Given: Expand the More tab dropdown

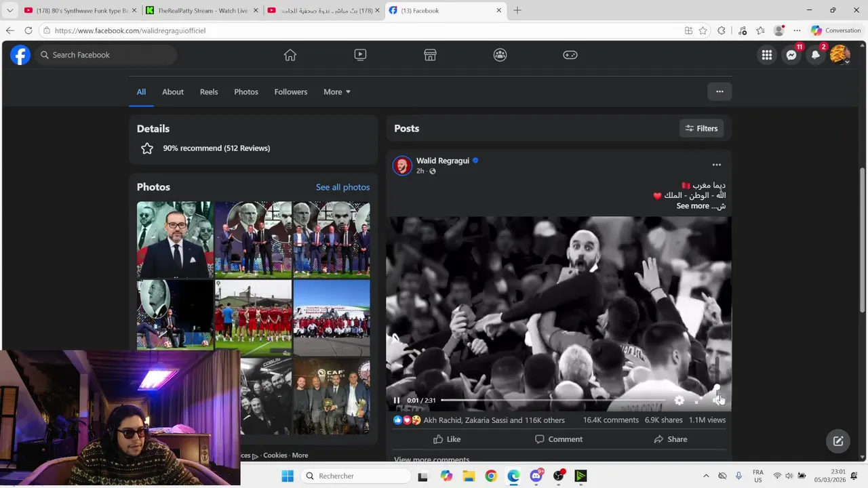Looking at the screenshot, I should (337, 91).
